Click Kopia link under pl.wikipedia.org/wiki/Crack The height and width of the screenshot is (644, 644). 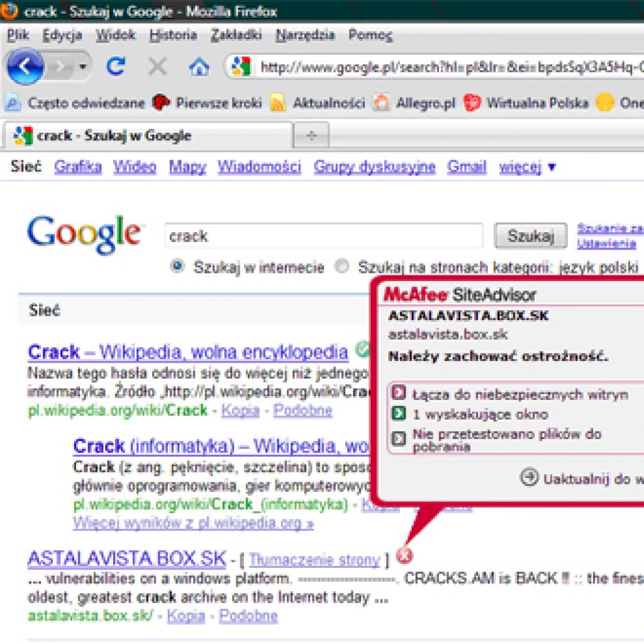[240, 410]
